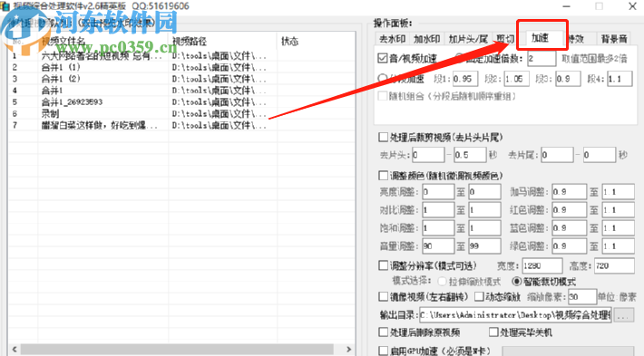Edit the 段4 speed value field
The width and height of the screenshot is (644, 356).
(x=620, y=79)
